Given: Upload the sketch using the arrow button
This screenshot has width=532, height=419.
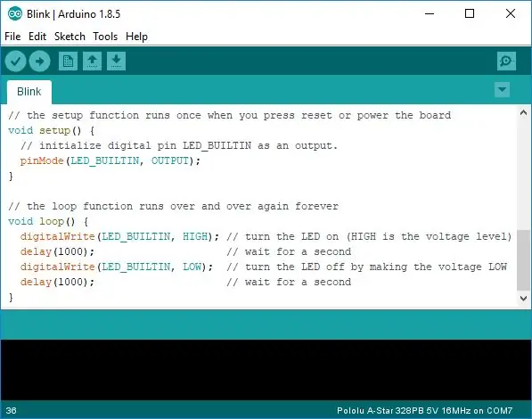Looking at the screenshot, I should coord(40,62).
